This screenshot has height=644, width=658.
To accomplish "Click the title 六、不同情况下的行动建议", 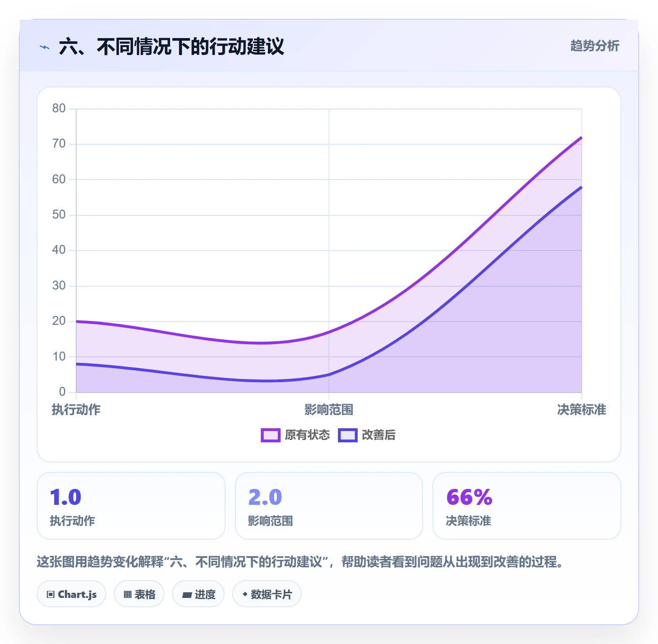I will coord(172,47).
